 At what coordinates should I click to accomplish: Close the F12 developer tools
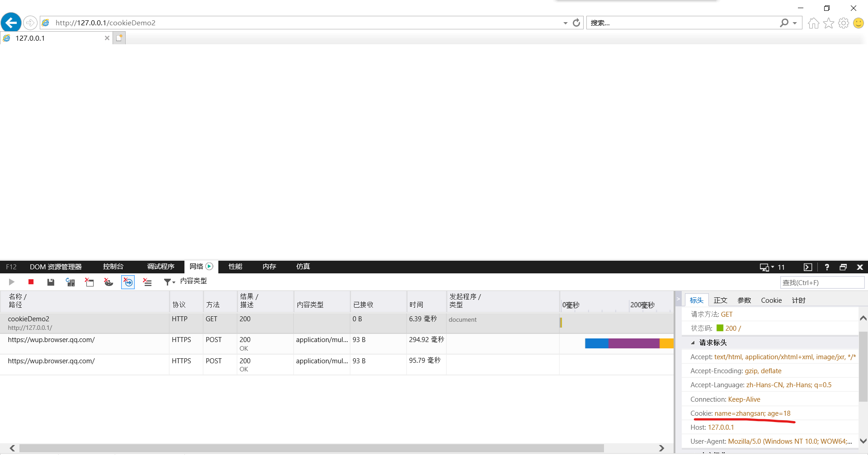[x=860, y=267]
